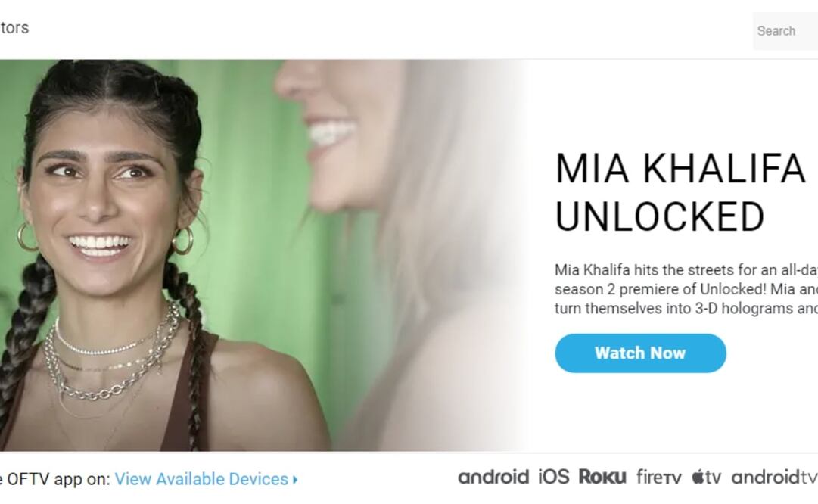Viewport: 818px width, 504px height.
Task: Select the androidtv logo
Action: click(774, 477)
